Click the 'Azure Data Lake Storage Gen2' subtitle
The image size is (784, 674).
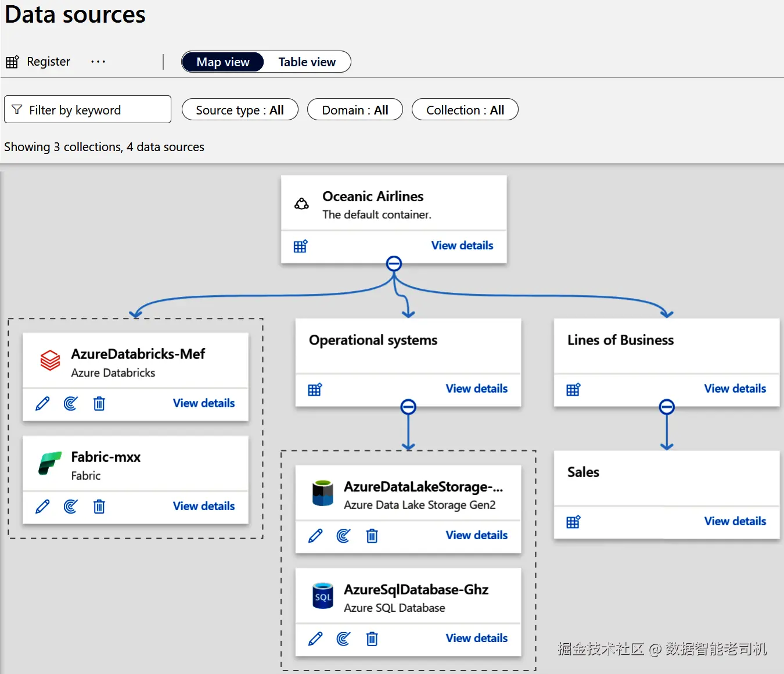[420, 505]
